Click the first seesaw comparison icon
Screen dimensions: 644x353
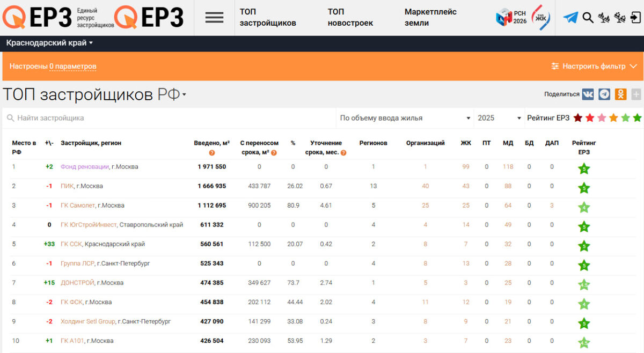tap(603, 18)
